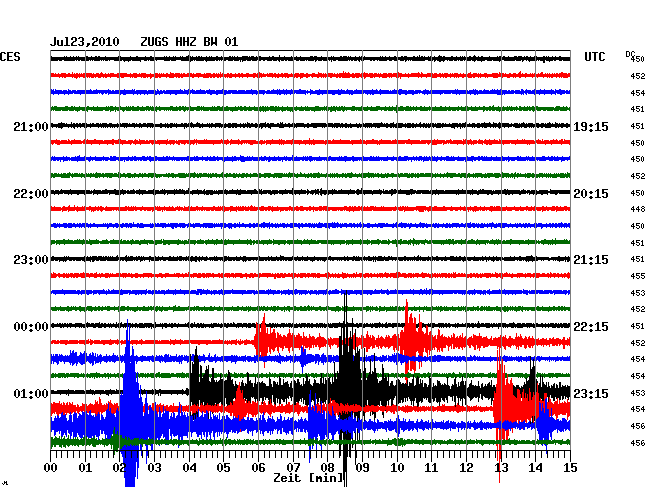This screenshot has width=650, height=494.
Task: Click the UTC time label "20:15"
Action: pos(591,194)
